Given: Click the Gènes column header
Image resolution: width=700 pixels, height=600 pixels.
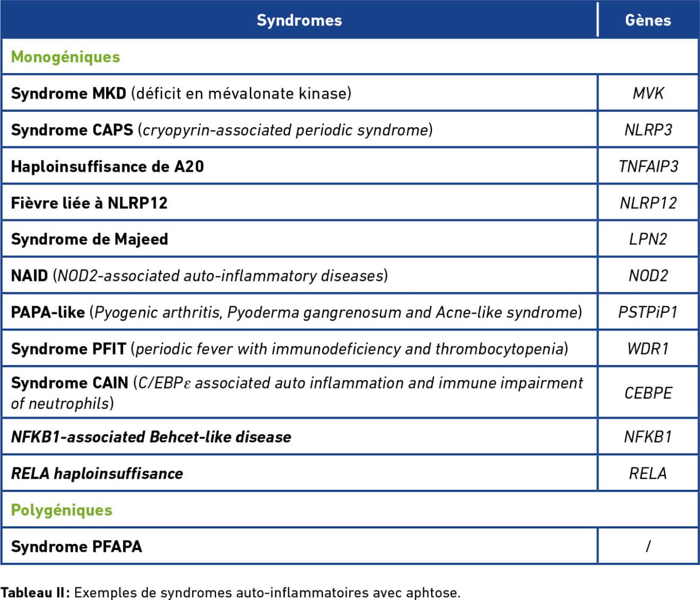Looking at the screenshot, I should pos(647,20).
